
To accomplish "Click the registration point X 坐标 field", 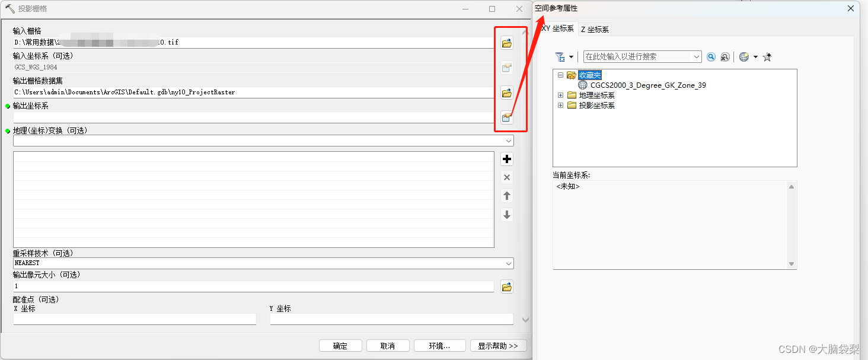I will [x=135, y=319].
